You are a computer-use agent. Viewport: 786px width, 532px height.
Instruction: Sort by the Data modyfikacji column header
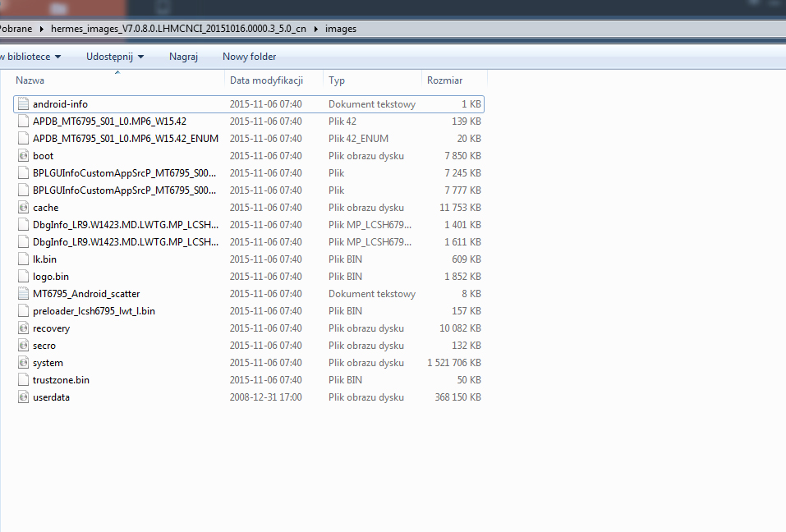[x=266, y=80]
